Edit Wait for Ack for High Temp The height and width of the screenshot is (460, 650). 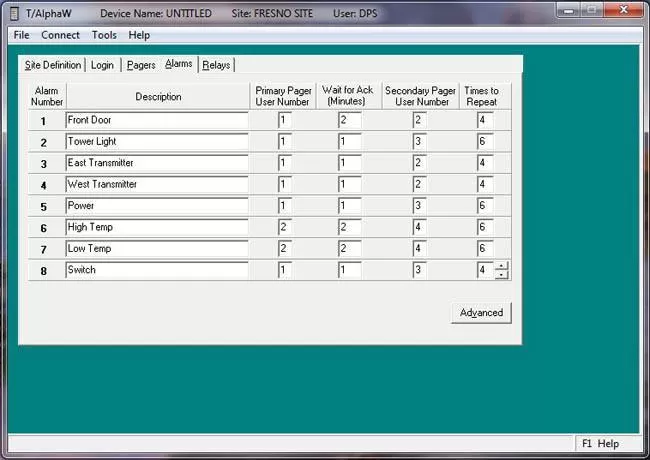[x=349, y=227]
